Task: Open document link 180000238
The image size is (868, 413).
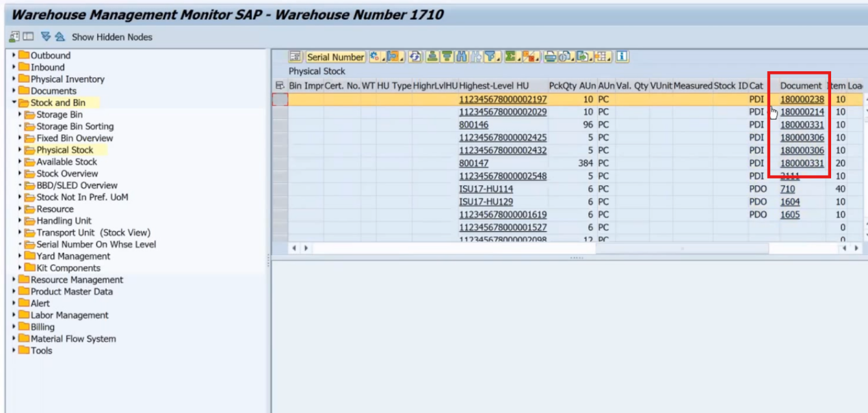Action: click(802, 99)
